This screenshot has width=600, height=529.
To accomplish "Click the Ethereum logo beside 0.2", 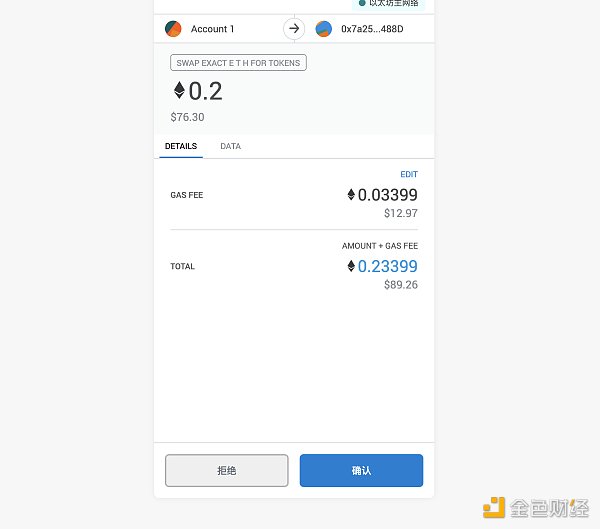I will (179, 90).
